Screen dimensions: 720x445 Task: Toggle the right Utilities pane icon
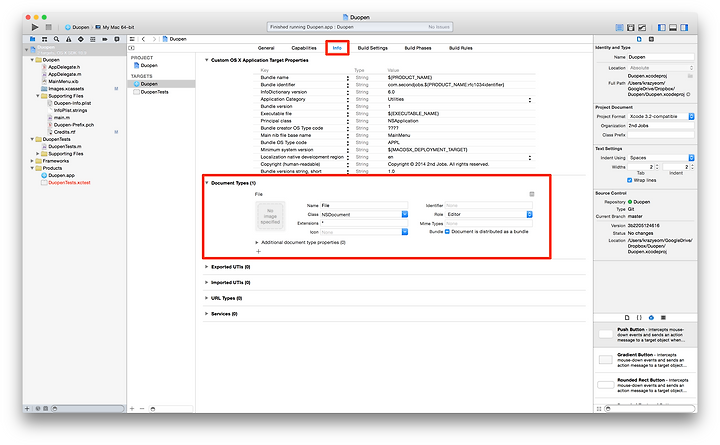click(x=684, y=28)
